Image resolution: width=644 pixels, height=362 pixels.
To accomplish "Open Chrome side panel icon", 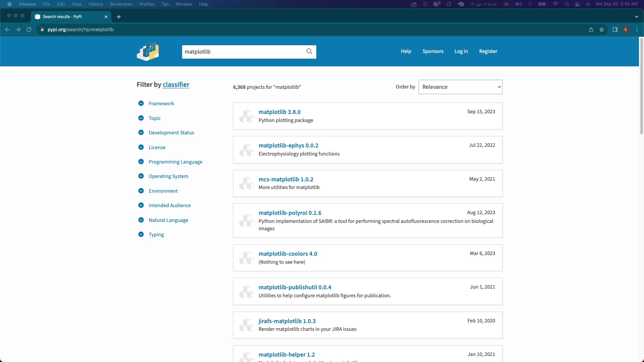I will point(615,29).
